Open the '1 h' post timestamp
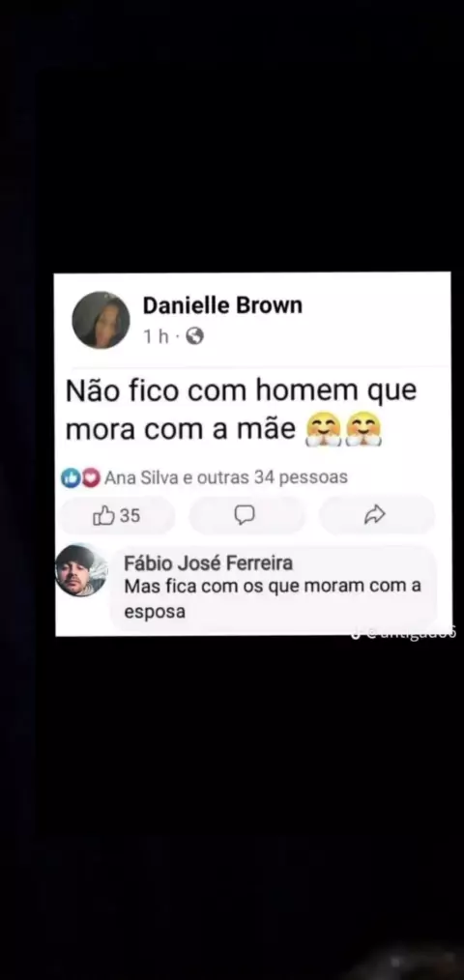This screenshot has height=980, width=464. [157, 337]
